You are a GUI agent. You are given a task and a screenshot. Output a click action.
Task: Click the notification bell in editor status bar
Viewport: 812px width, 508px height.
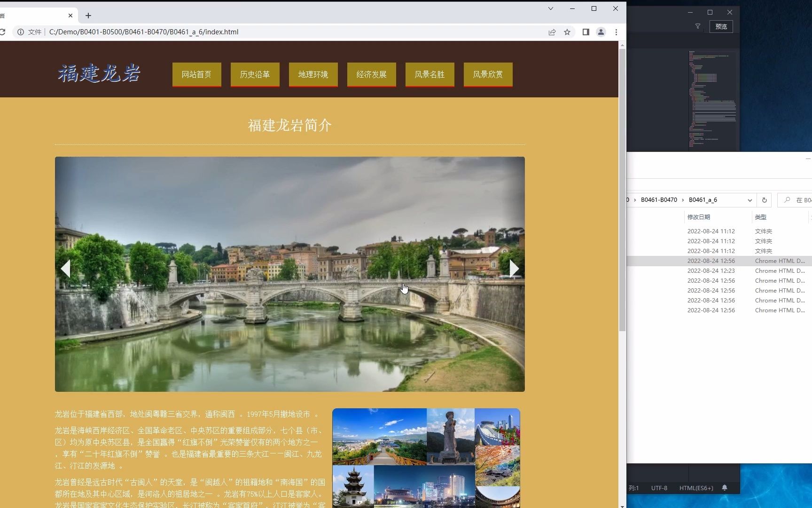point(725,488)
